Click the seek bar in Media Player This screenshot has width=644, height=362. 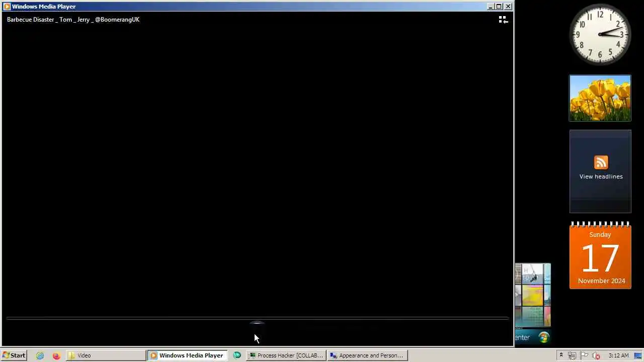click(257, 318)
